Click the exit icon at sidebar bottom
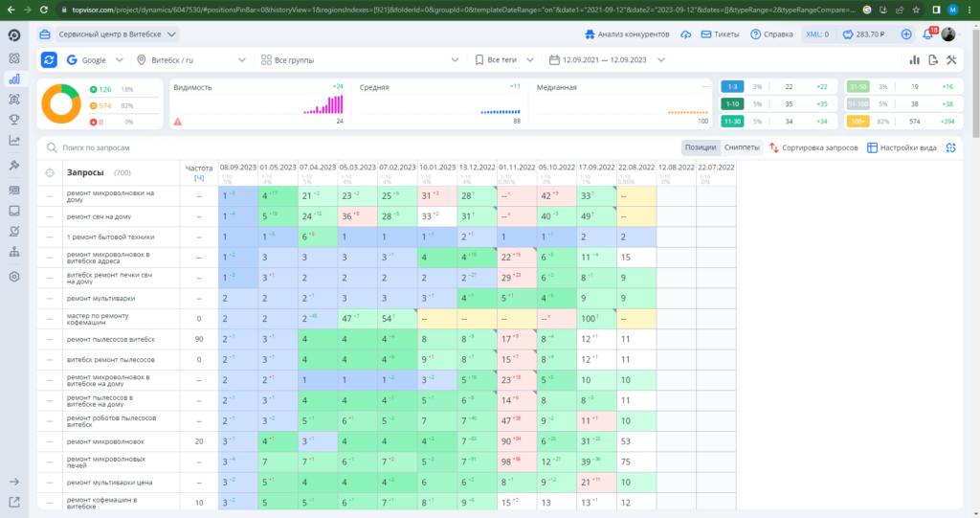Image resolution: width=980 pixels, height=518 pixels. pos(13,503)
